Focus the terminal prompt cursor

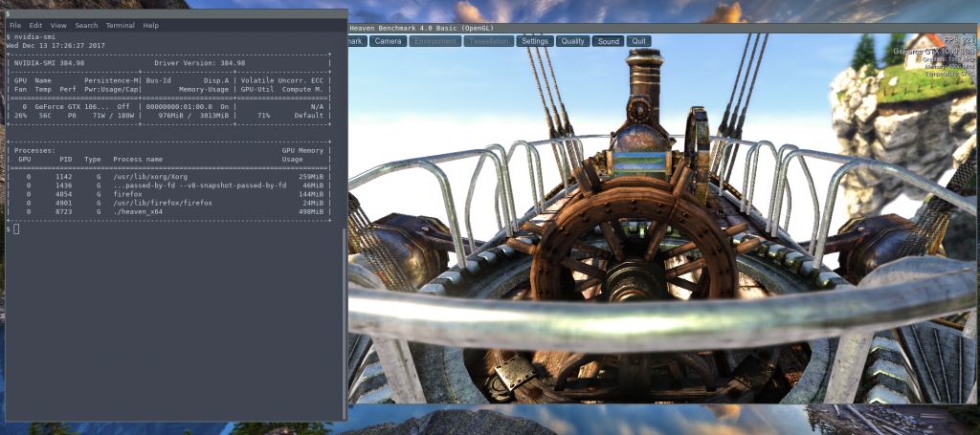(16, 229)
